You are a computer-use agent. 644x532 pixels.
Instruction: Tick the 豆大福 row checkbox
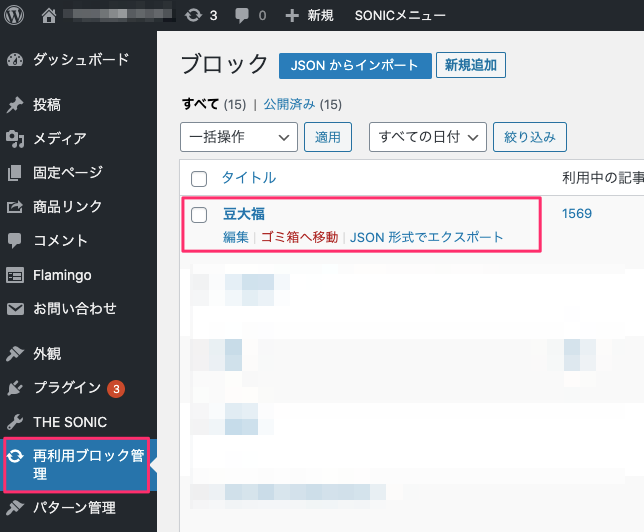tap(199, 215)
